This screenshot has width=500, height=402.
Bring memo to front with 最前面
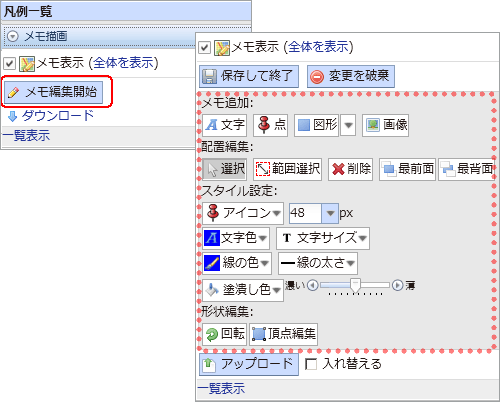pos(407,169)
